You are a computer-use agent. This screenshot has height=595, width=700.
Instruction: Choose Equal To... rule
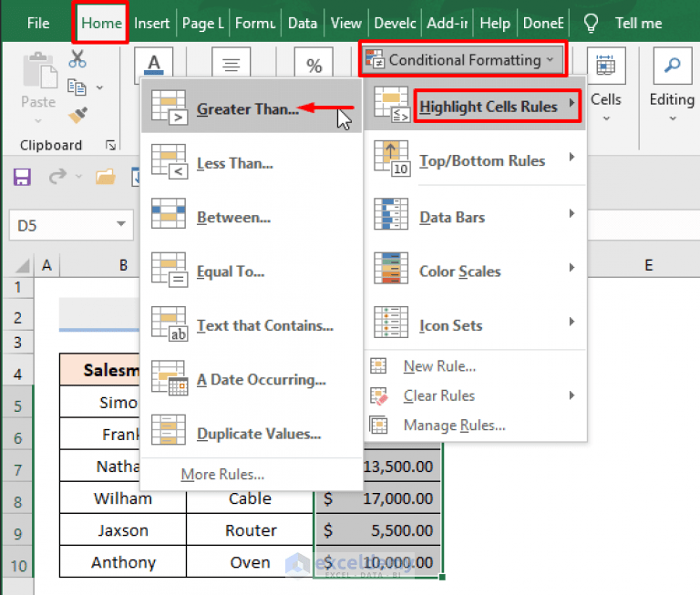tap(252, 272)
